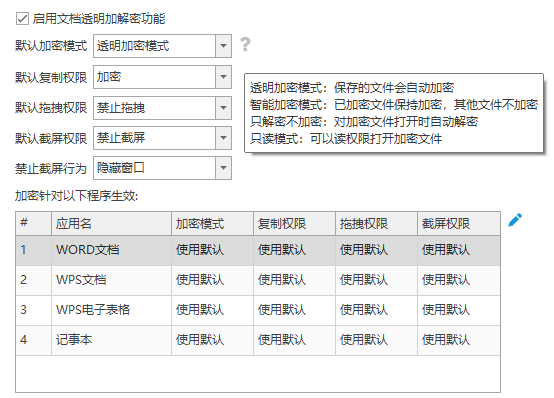The height and width of the screenshot is (398, 554).
Task: Click the question mark help icon
Action: [x=245, y=44]
